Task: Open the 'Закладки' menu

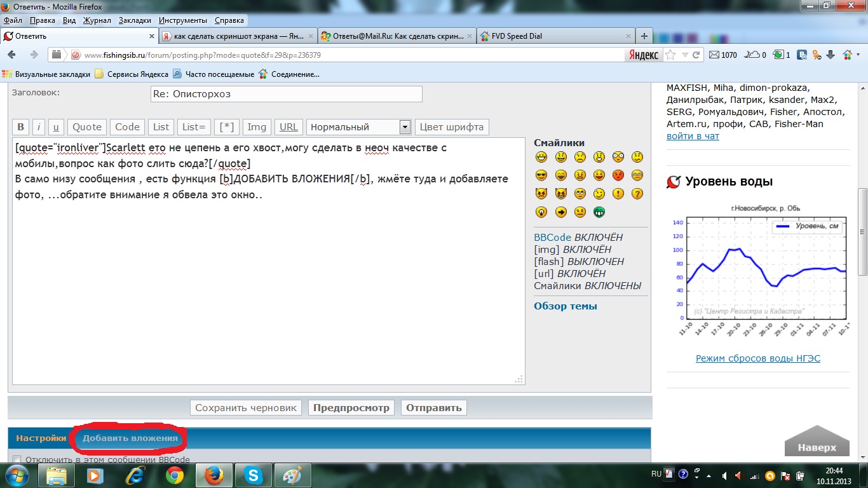Action: [135, 20]
